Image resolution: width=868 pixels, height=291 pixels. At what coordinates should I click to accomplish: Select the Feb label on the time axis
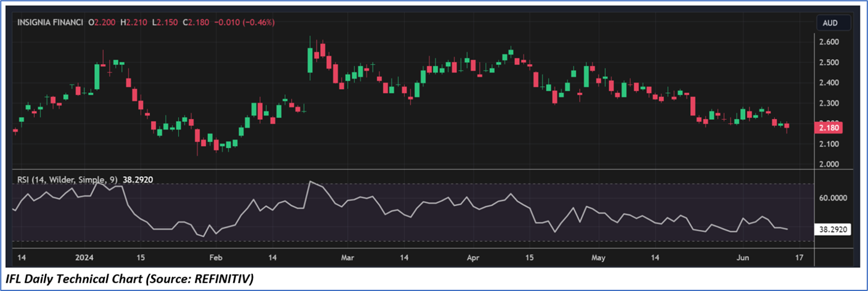[216, 257]
